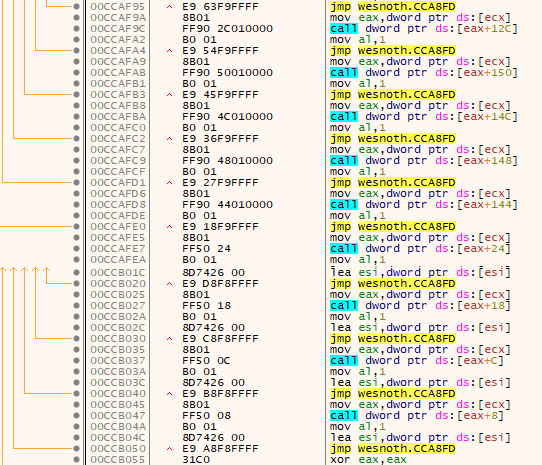Click bytes FF90 48010000
Screen dimensions: 542x465
click(227, 160)
